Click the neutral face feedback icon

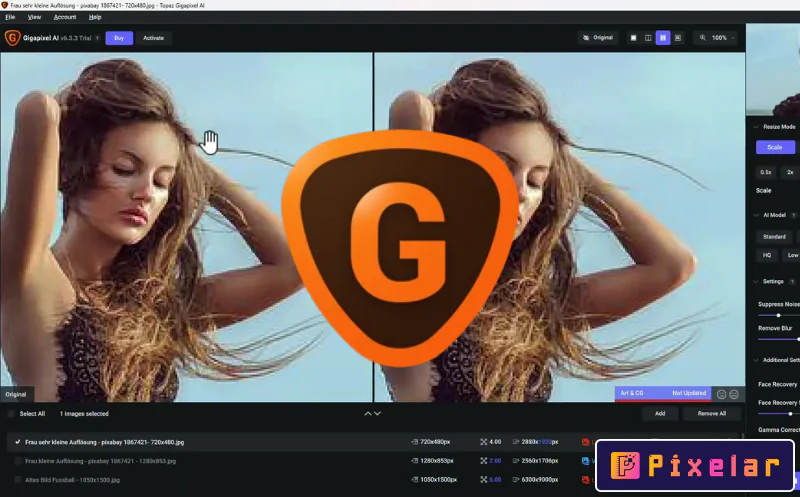coord(734,394)
